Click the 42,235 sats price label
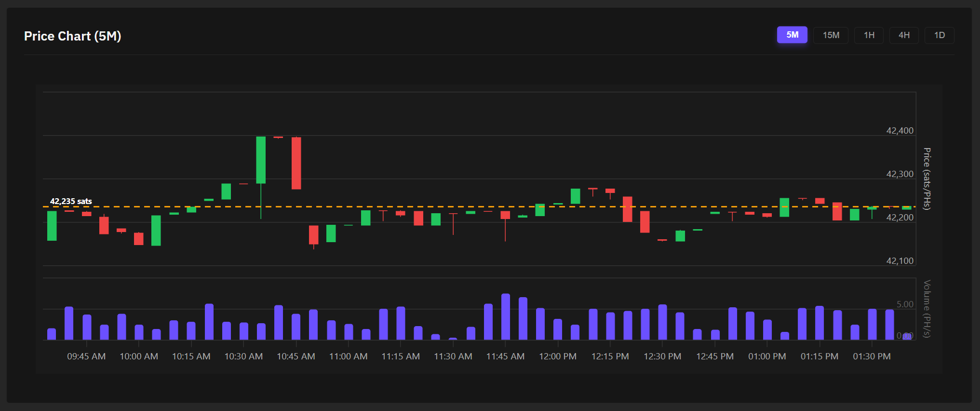 (71, 201)
